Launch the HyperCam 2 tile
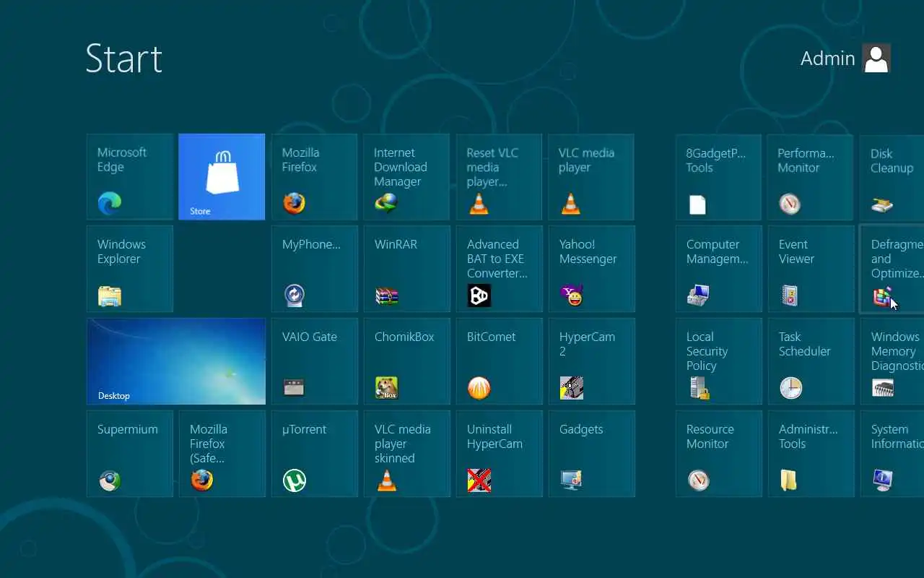 (x=591, y=361)
